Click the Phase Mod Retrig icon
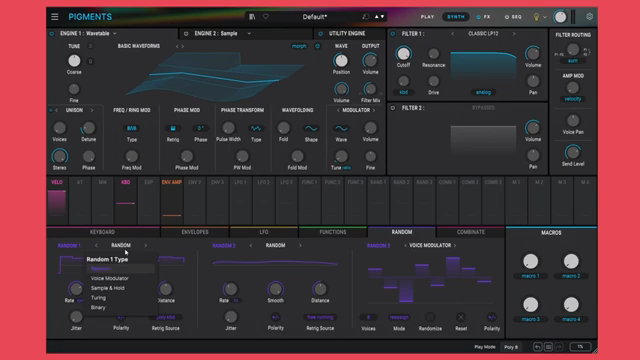Image resolution: width=640 pixels, height=360 pixels. pos(173,128)
